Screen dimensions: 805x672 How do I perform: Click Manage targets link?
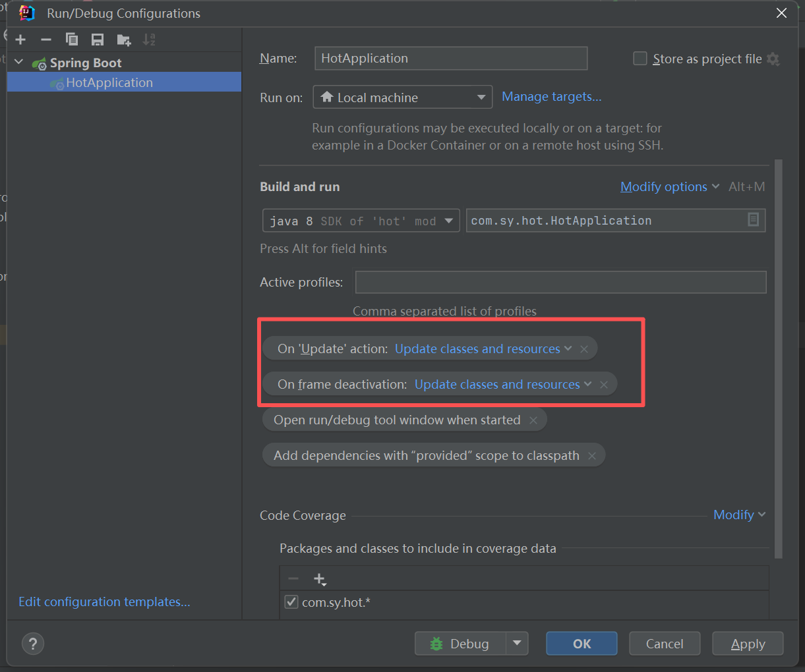click(552, 97)
